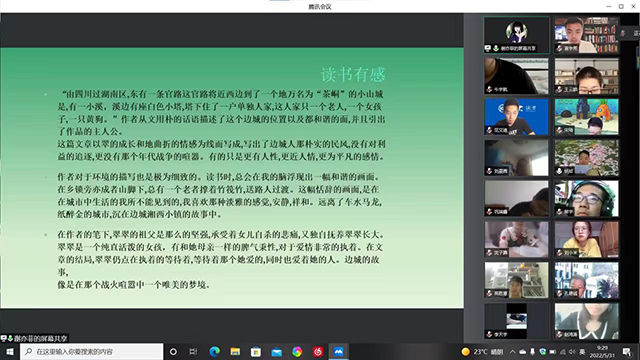The image size is (640, 360).
Task: Click the volume speaker tray icon
Action: (x=572, y=351)
